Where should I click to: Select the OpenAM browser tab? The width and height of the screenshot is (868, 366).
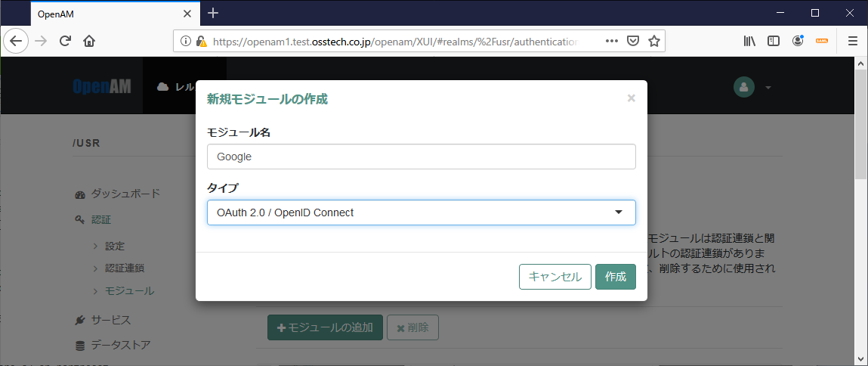(x=115, y=14)
